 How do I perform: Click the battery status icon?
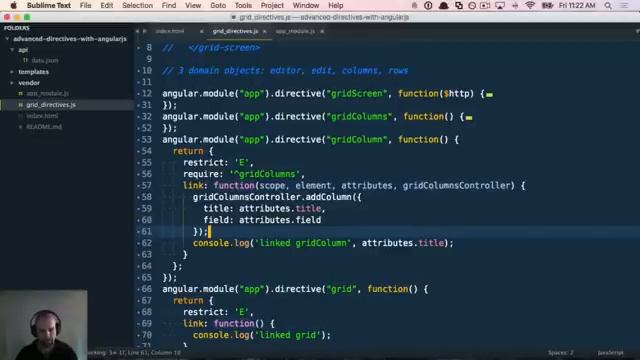[547, 5]
